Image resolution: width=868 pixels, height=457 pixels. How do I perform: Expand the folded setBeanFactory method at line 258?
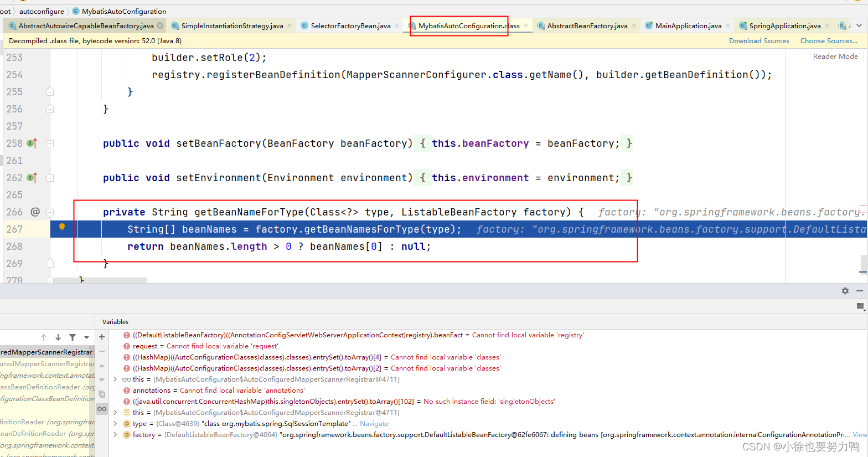point(50,143)
